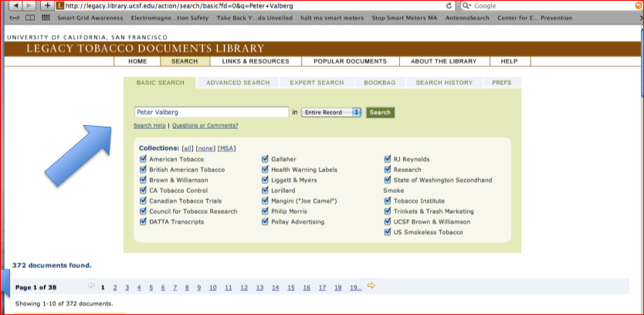Go to results page 19
This screenshot has height=315, width=644.
356,287
